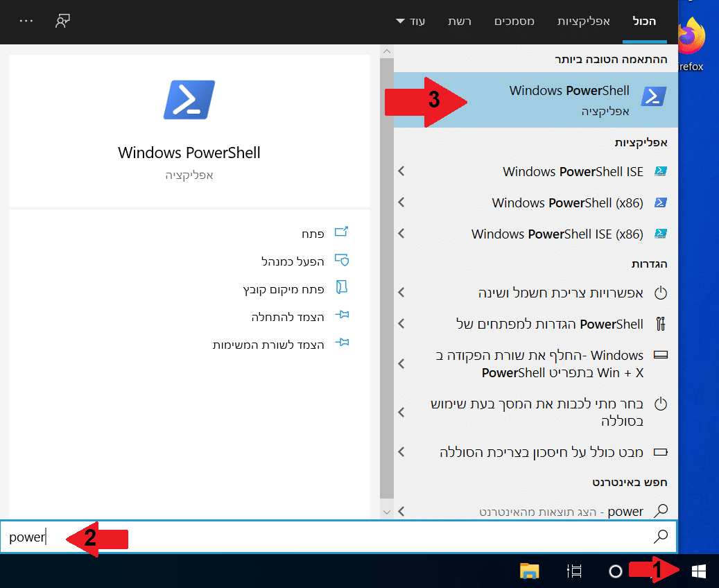Click the large PowerShell icon in preview pane

pyautogui.click(x=189, y=100)
